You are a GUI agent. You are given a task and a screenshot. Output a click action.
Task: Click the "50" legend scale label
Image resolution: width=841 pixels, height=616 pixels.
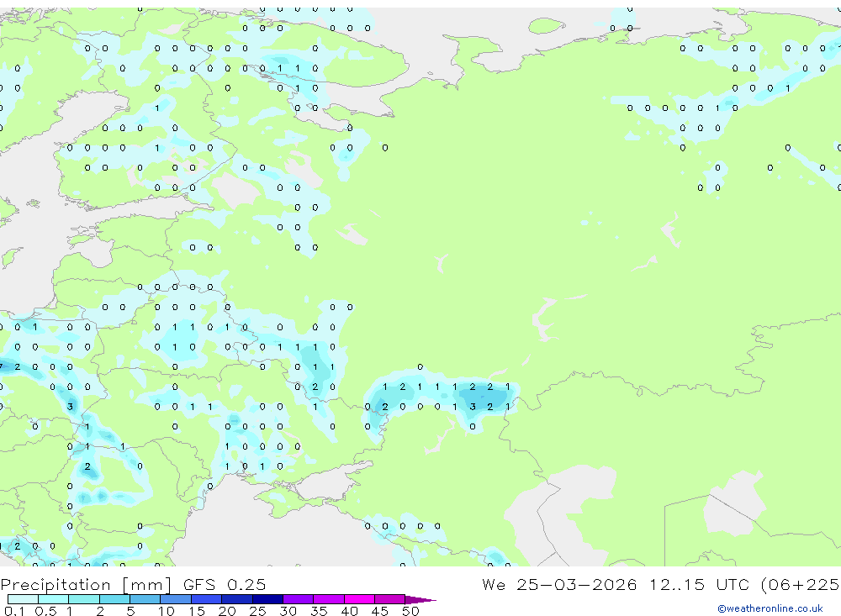pos(410,611)
